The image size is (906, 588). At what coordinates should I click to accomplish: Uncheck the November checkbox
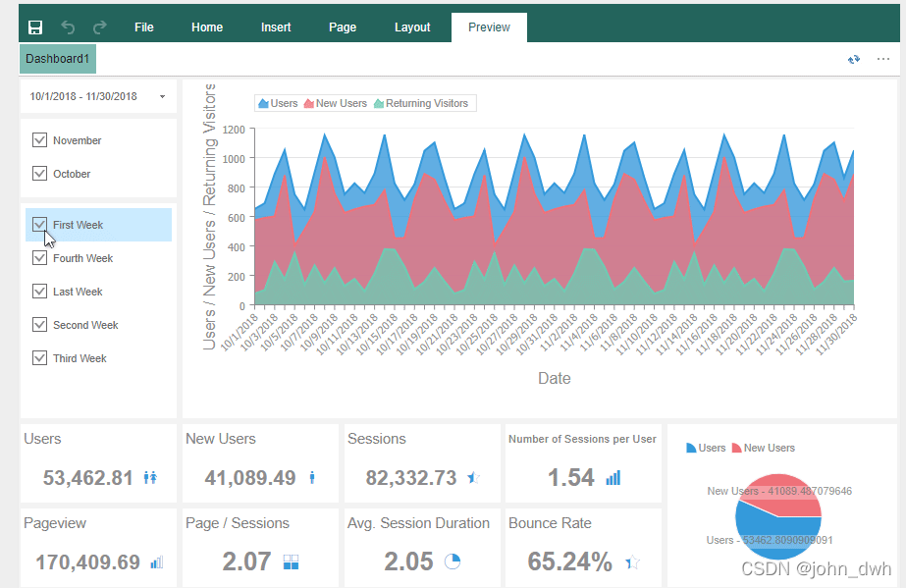pos(39,139)
